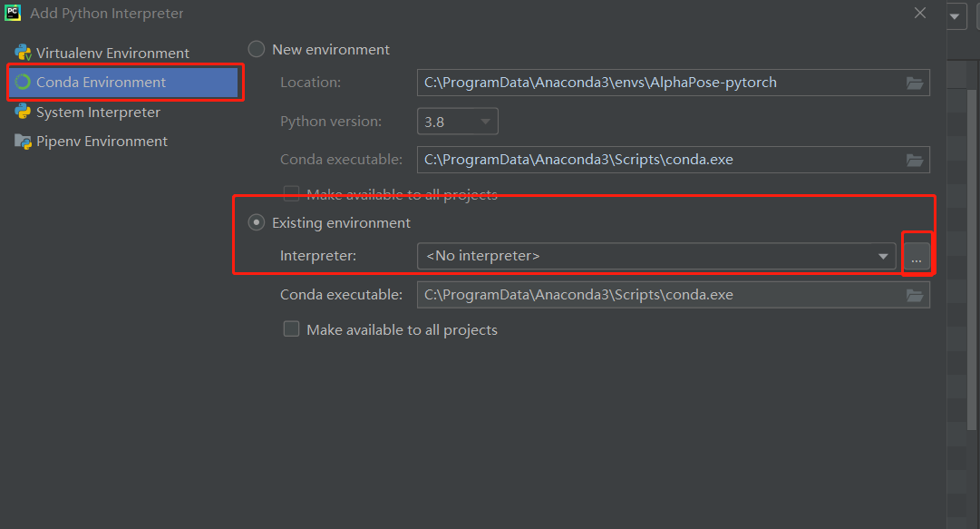Image resolution: width=980 pixels, height=529 pixels.
Task: Browse for lower Conda executable folder icon
Action: click(915, 296)
